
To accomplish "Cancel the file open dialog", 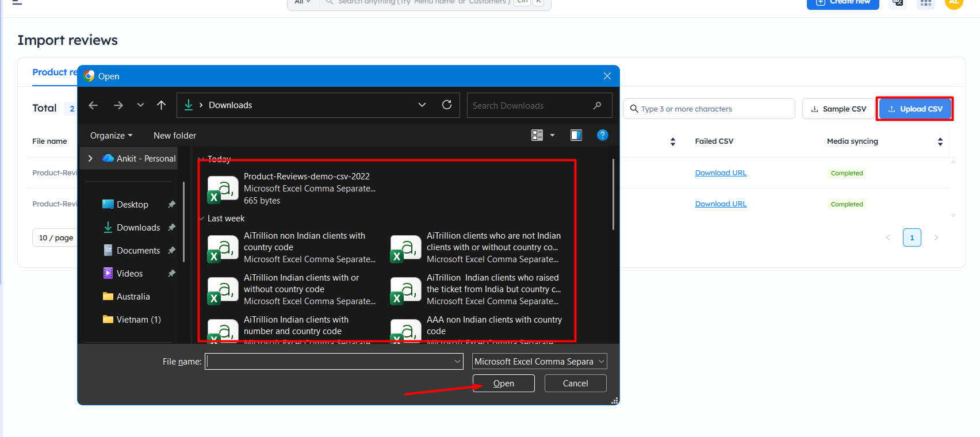I will [575, 384].
